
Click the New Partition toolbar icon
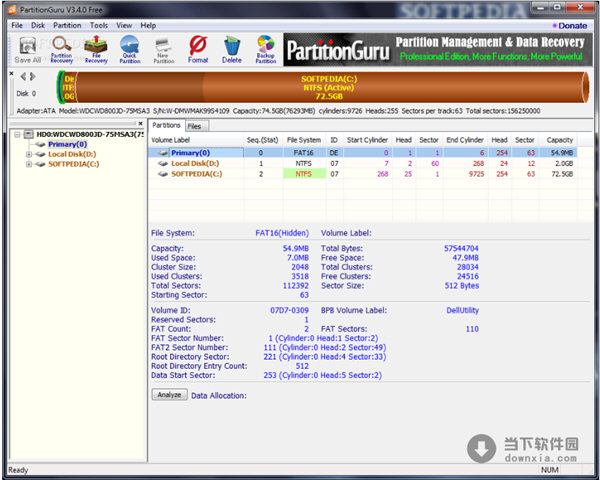tap(164, 50)
